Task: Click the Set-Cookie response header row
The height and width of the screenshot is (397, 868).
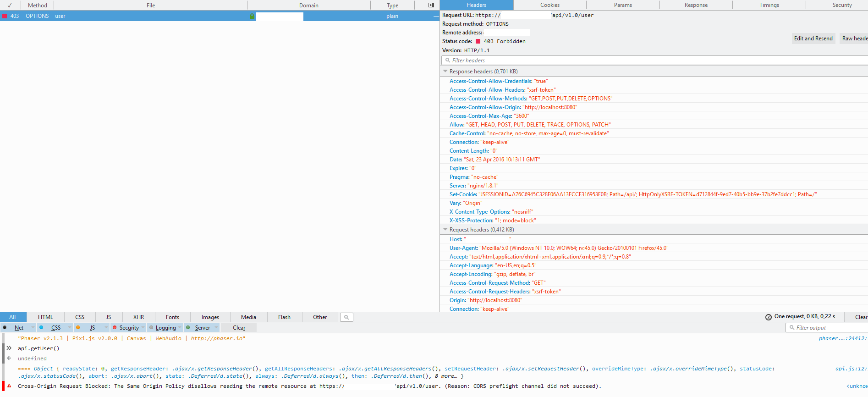Action: click(654, 194)
